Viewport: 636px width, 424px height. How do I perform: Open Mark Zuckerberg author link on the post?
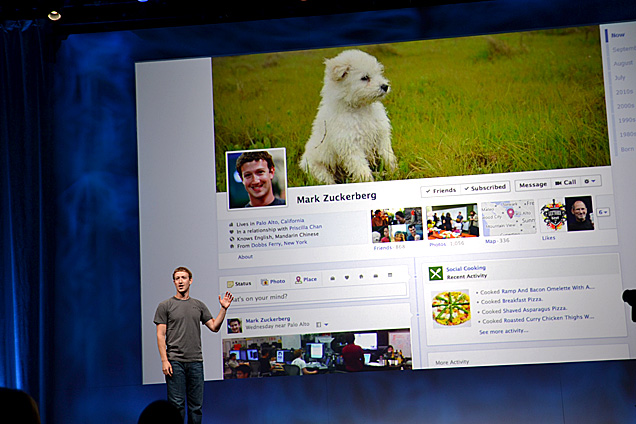[x=268, y=319]
